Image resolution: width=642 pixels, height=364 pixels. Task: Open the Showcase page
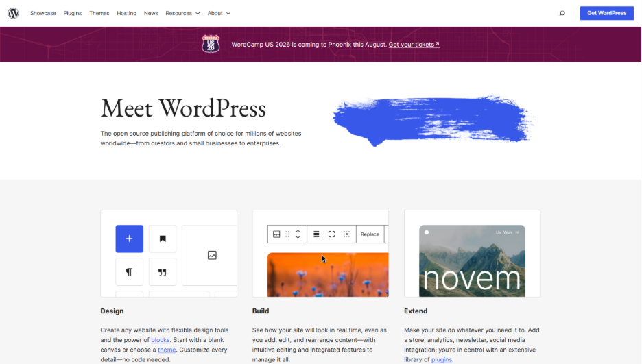(43, 13)
